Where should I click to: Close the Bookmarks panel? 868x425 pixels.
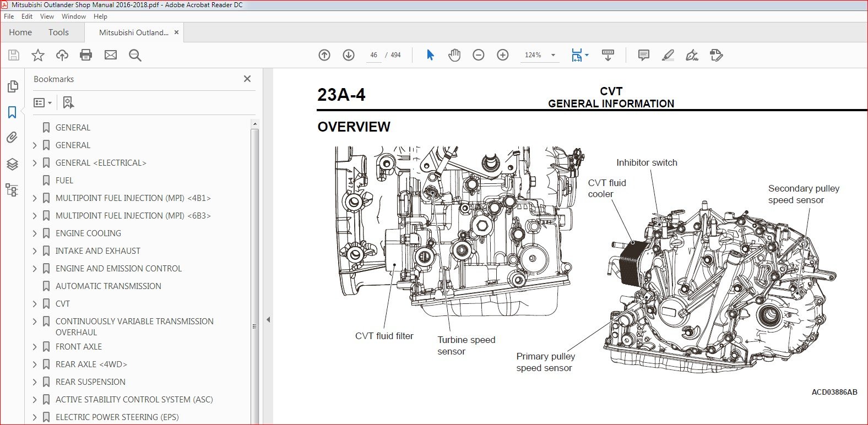tap(247, 79)
